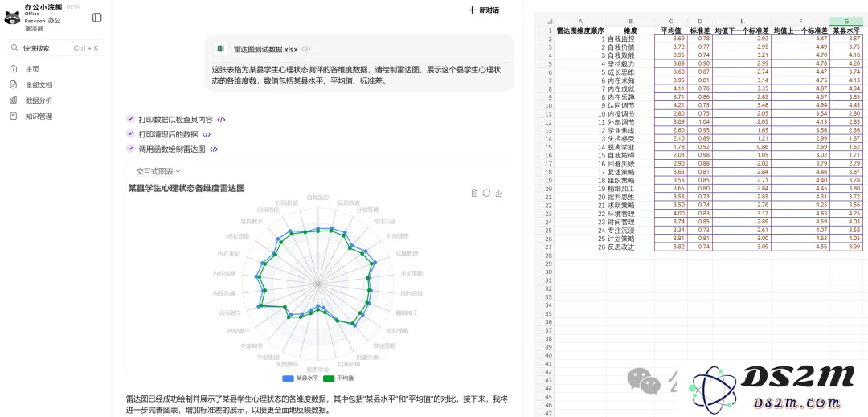Screen dimensions: 868x417
Task: Open 主页 from the sidebar
Action: click(x=32, y=69)
